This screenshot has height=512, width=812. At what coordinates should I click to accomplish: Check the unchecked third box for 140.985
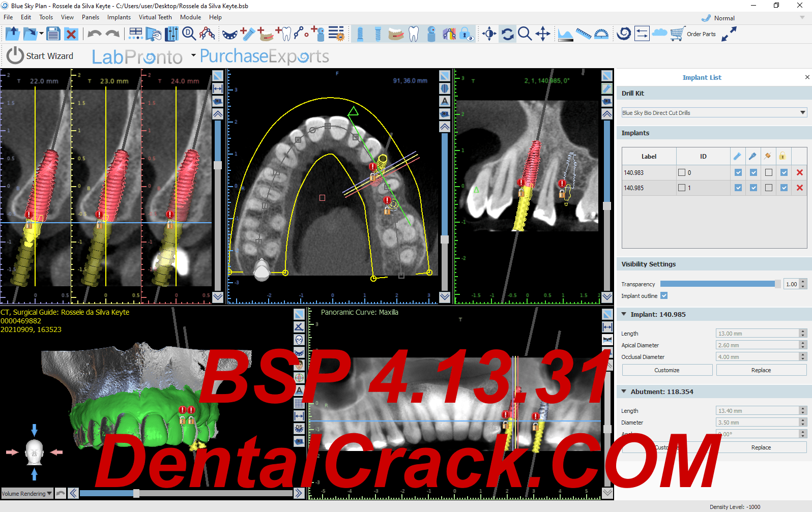(x=769, y=188)
